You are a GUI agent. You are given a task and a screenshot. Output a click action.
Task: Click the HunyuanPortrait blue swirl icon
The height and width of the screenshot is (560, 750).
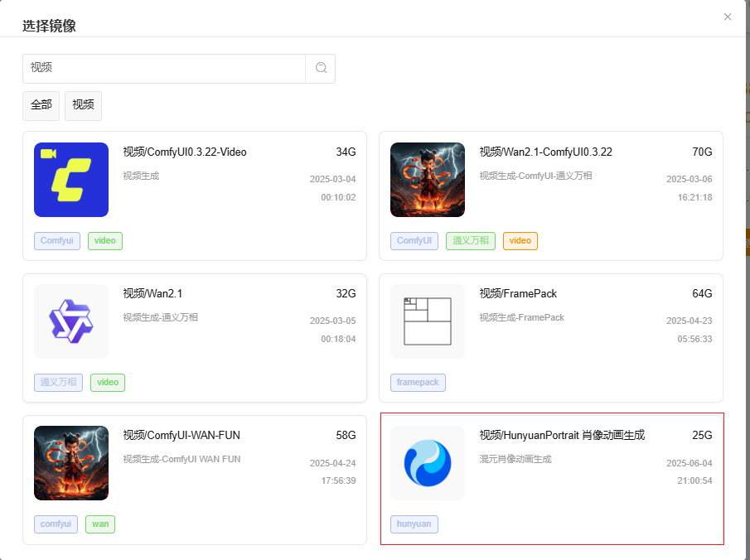pyautogui.click(x=428, y=463)
